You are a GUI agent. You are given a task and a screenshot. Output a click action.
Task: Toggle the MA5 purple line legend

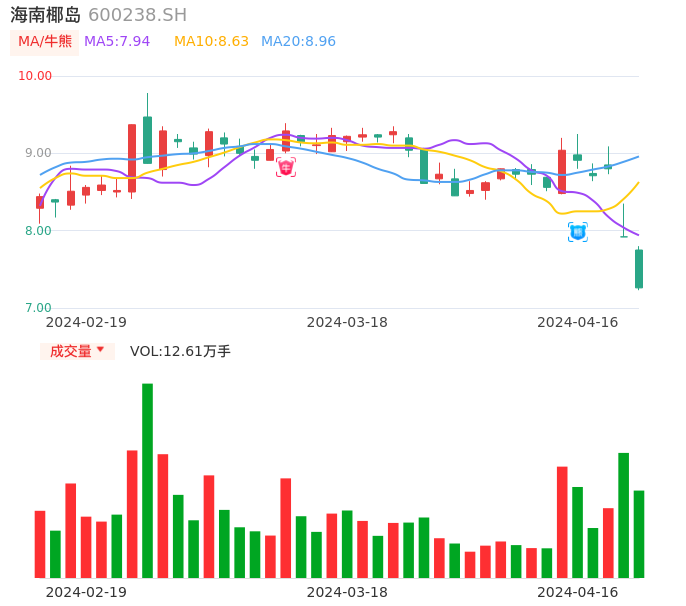(x=117, y=41)
